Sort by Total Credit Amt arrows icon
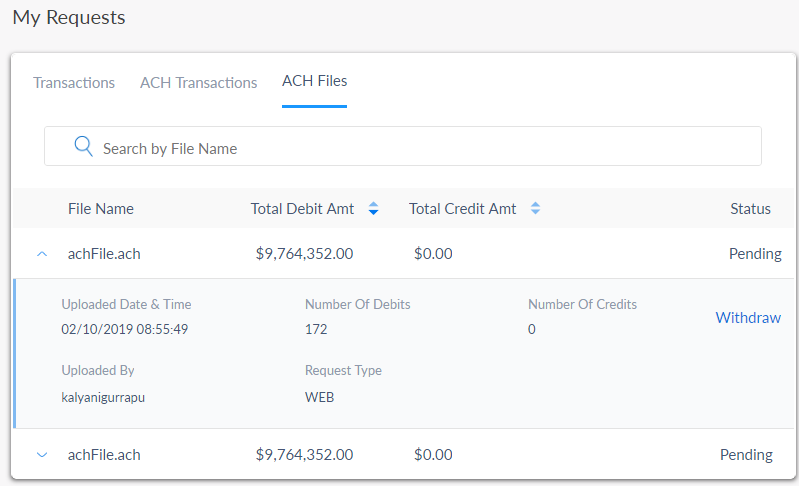The width and height of the screenshot is (799, 486). click(535, 209)
